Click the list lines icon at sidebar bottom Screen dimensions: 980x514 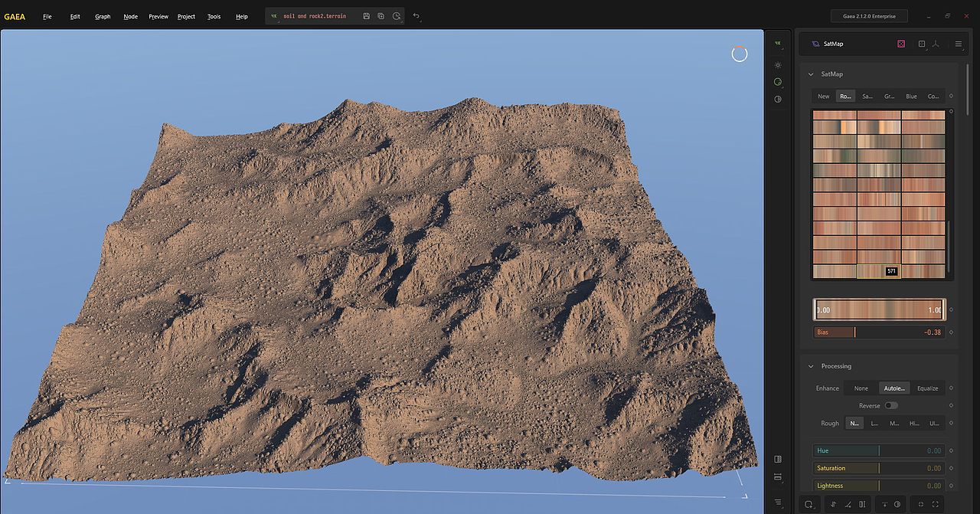[778, 502]
